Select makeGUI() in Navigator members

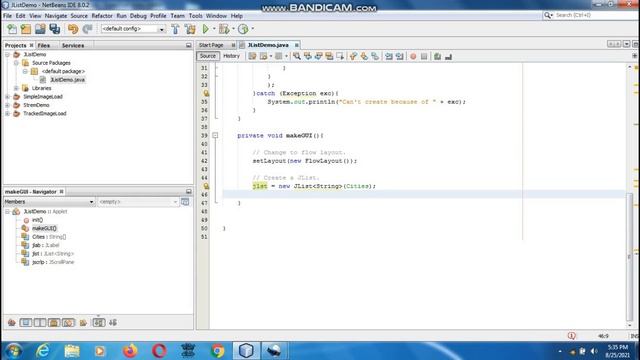[44, 228]
